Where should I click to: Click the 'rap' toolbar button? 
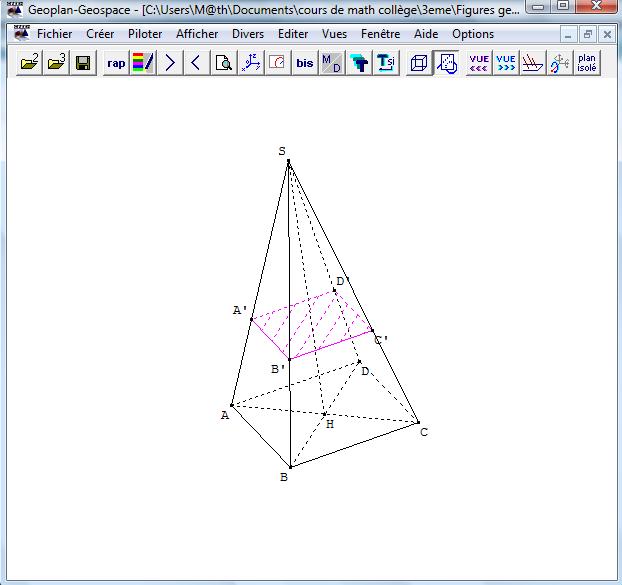click(x=116, y=63)
